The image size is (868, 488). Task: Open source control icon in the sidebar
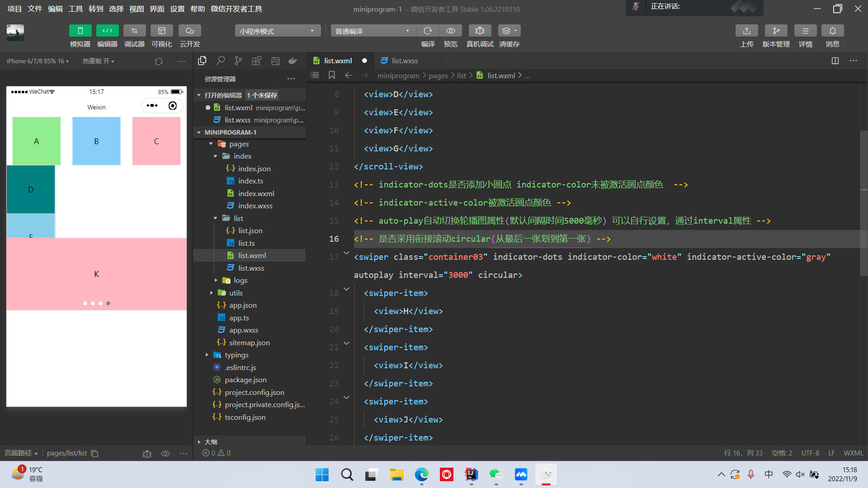[x=238, y=61]
